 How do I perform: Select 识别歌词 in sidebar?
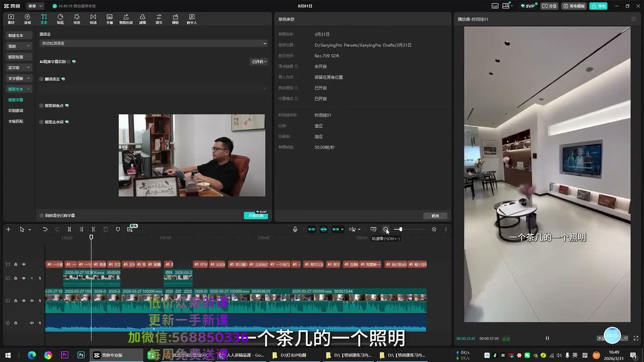(16, 111)
